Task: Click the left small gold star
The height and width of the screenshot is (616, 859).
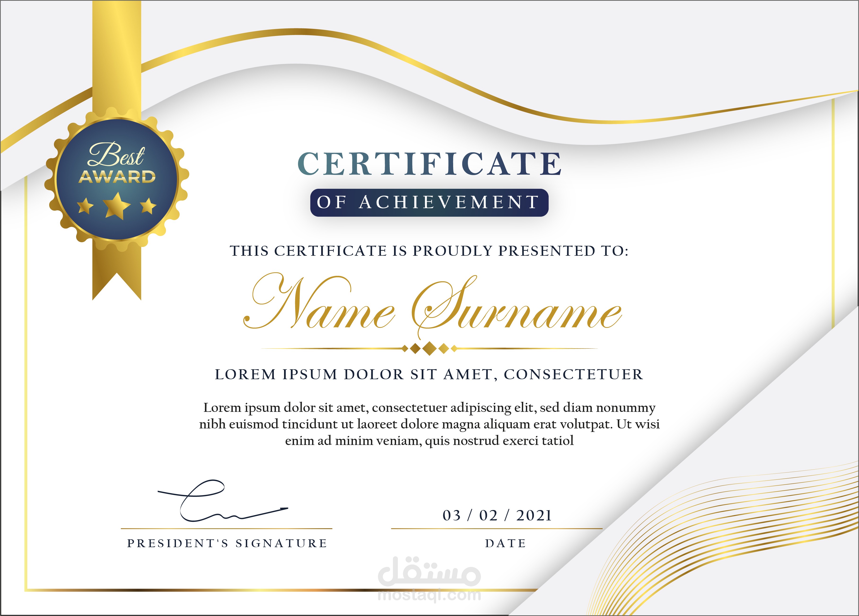Action: click(x=86, y=206)
